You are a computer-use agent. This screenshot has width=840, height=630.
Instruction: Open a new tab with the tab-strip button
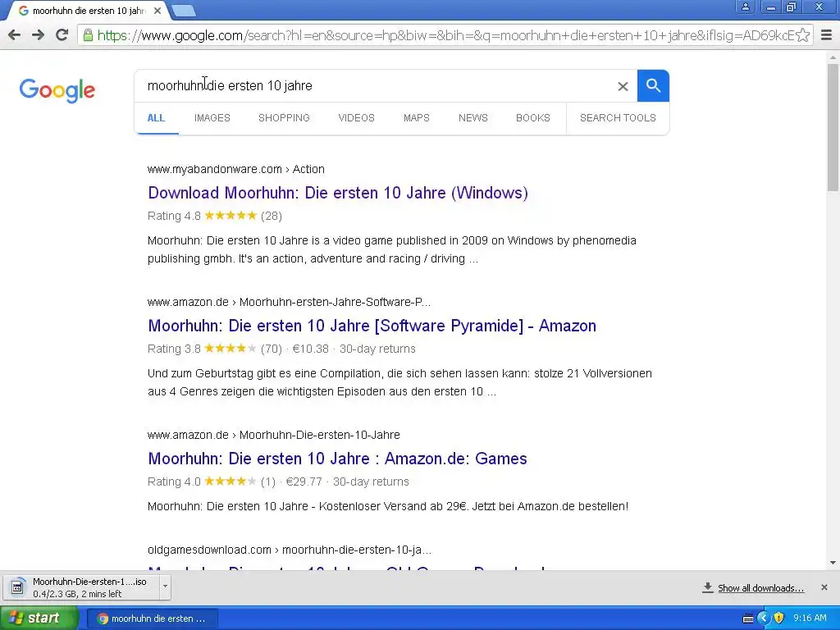[184, 11]
